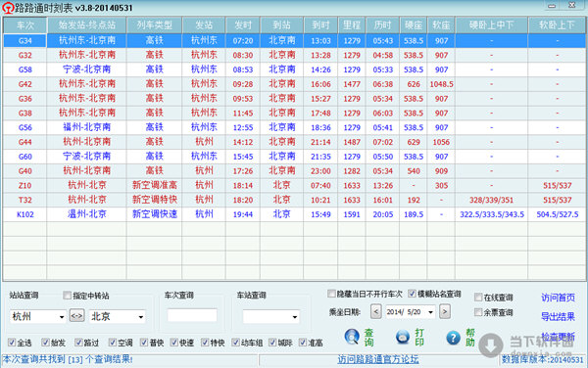Open the 车站查询 dropdown
Viewport: 588px width, 368px height.
click(x=295, y=317)
